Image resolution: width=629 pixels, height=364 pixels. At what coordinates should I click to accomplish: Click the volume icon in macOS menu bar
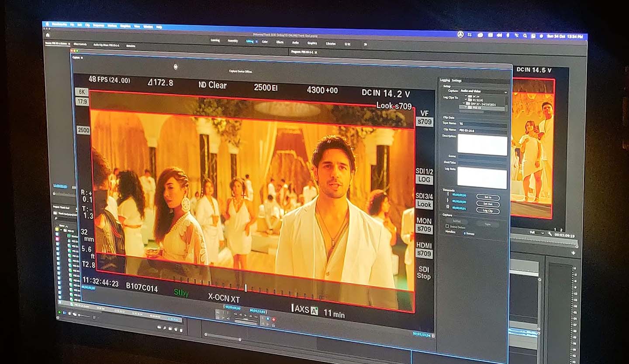pyautogui.click(x=499, y=35)
